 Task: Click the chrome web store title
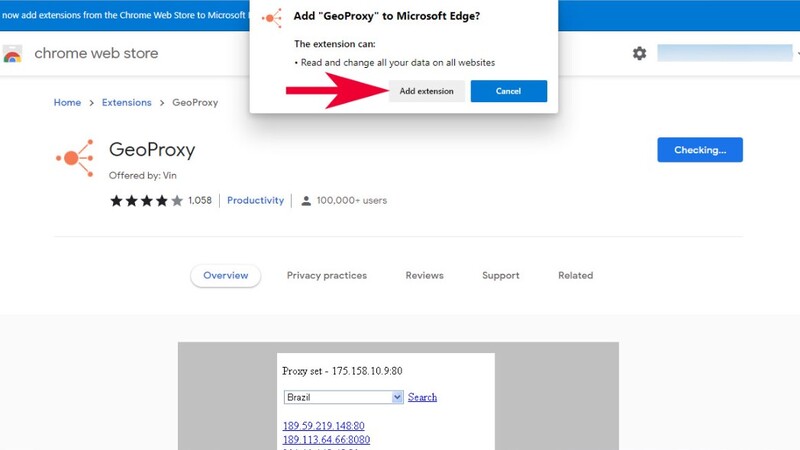96,53
